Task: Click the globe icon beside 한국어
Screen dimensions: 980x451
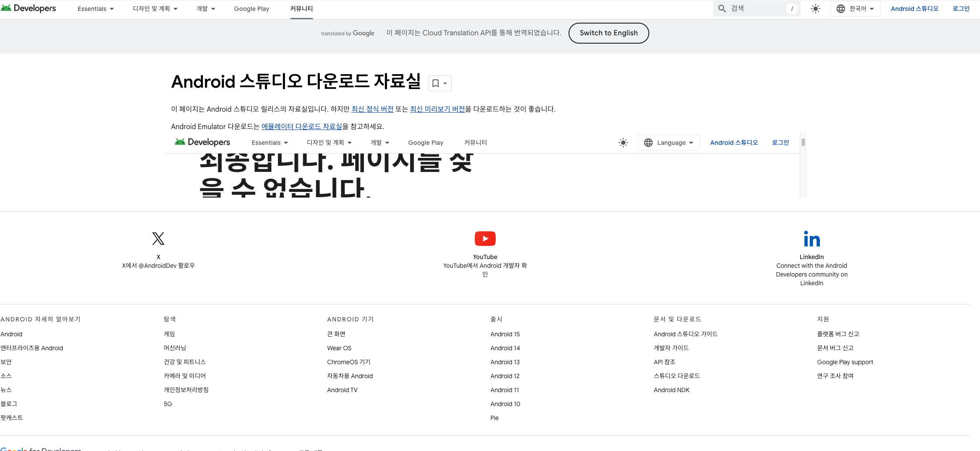Action: click(x=841, y=9)
